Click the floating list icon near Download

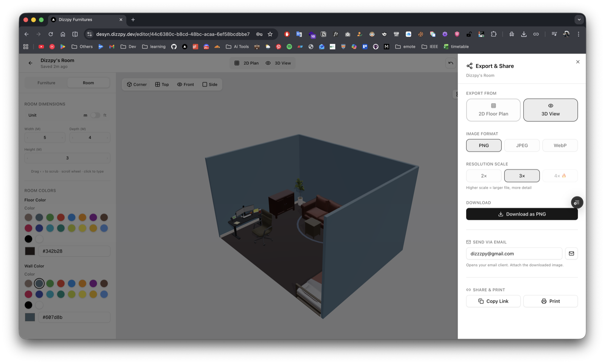click(x=577, y=203)
